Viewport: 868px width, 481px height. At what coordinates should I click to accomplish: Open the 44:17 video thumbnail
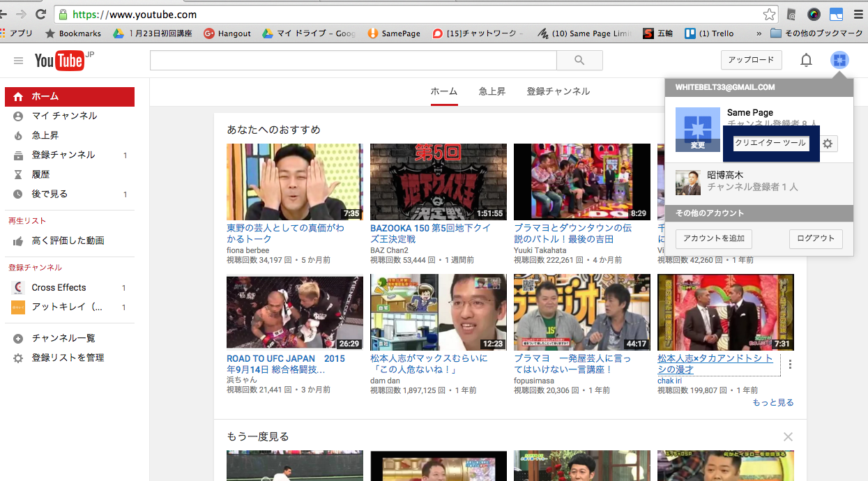click(582, 312)
